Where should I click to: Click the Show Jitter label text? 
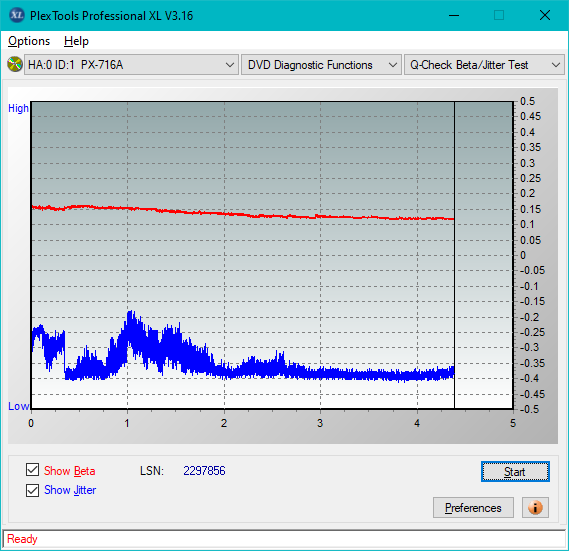(70, 490)
